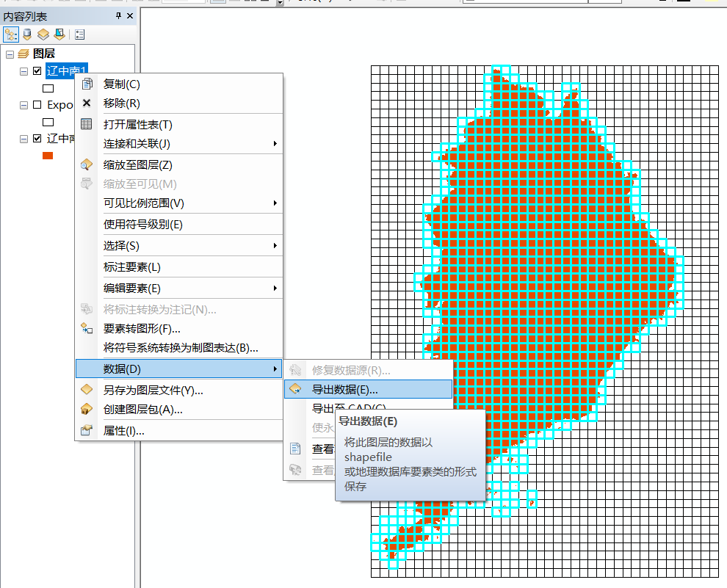
Task: Click the 打开属性表 attribute table icon
Action: pos(87,125)
